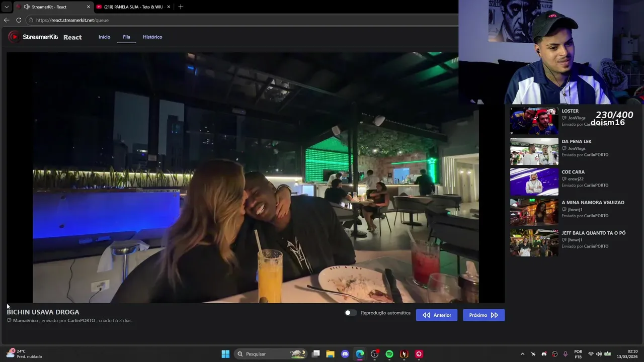Open Task View from the taskbar
644x362 pixels.
(x=316, y=354)
